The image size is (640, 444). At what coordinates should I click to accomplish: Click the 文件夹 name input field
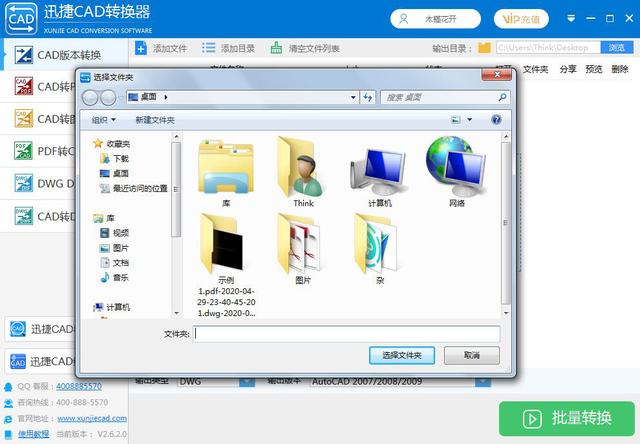(x=347, y=334)
